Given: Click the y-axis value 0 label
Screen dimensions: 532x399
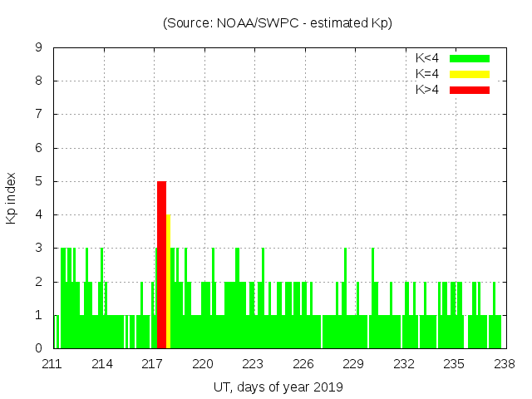Looking at the screenshot, I should point(38,348).
